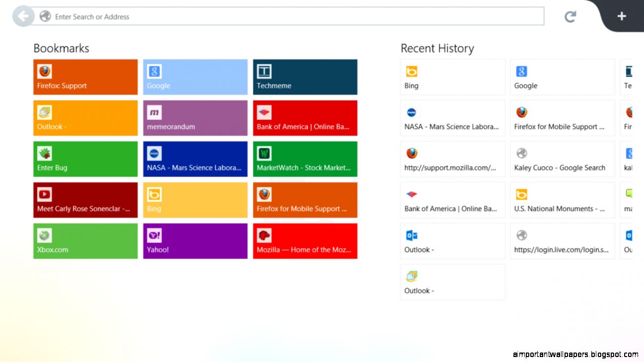Open the Firefox Support bookmark tile
Viewport: 644px width, 362px height.
(85, 77)
